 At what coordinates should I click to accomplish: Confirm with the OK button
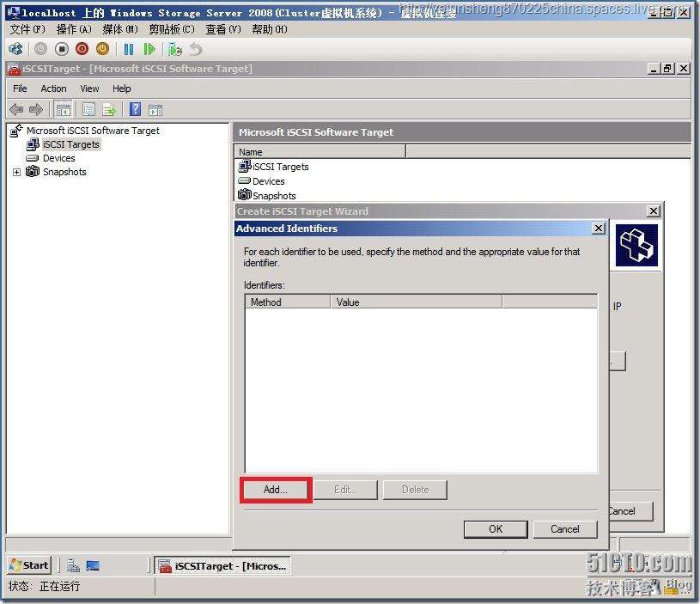pos(496,529)
